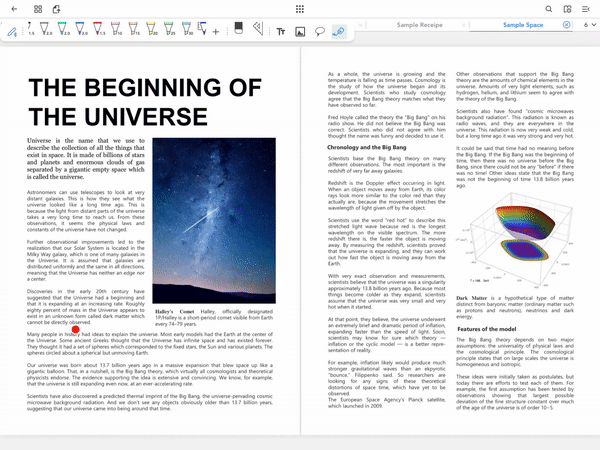
Task: Click the title 'THE BEGINNING OF'
Action: point(145,88)
